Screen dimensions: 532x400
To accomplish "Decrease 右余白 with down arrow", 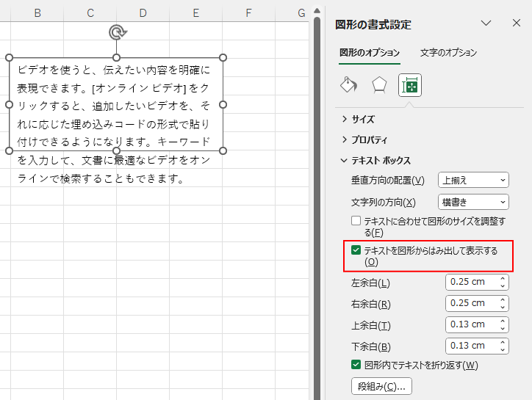I will tap(503, 308).
